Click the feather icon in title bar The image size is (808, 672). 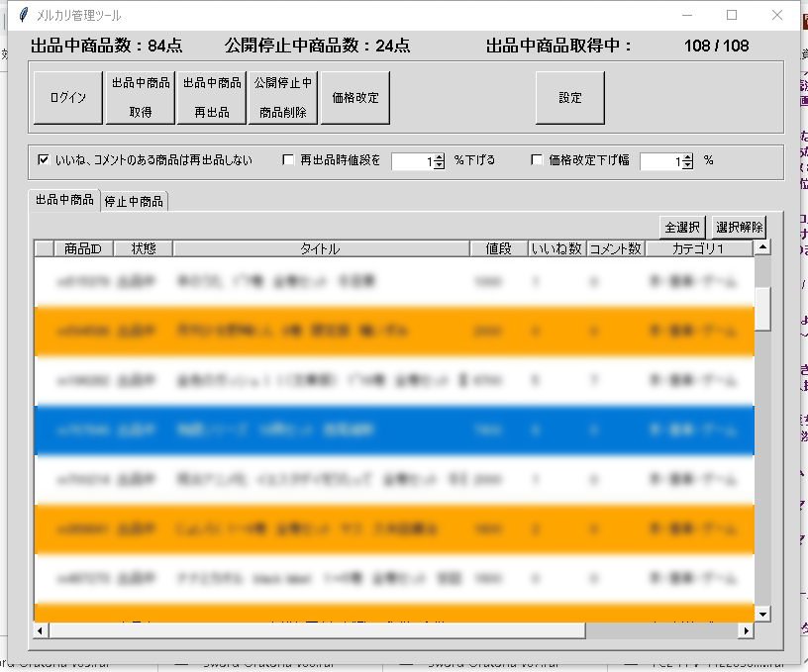(23, 15)
